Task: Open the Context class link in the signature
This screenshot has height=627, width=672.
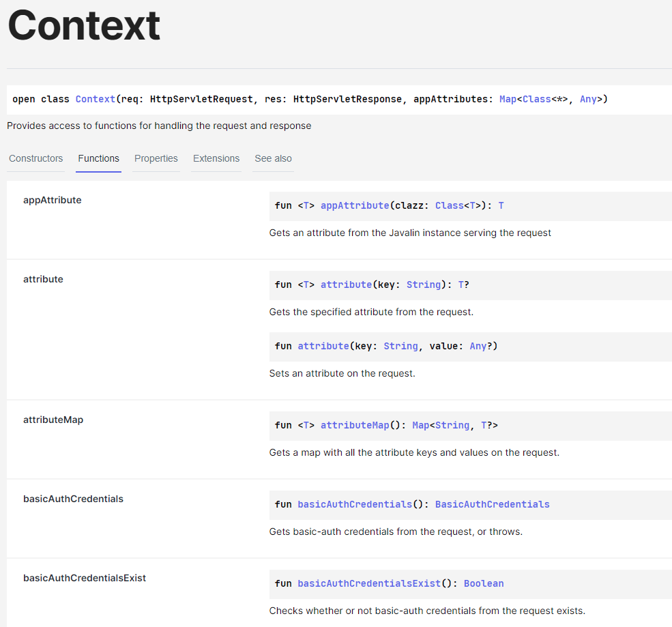Action: 95,99
